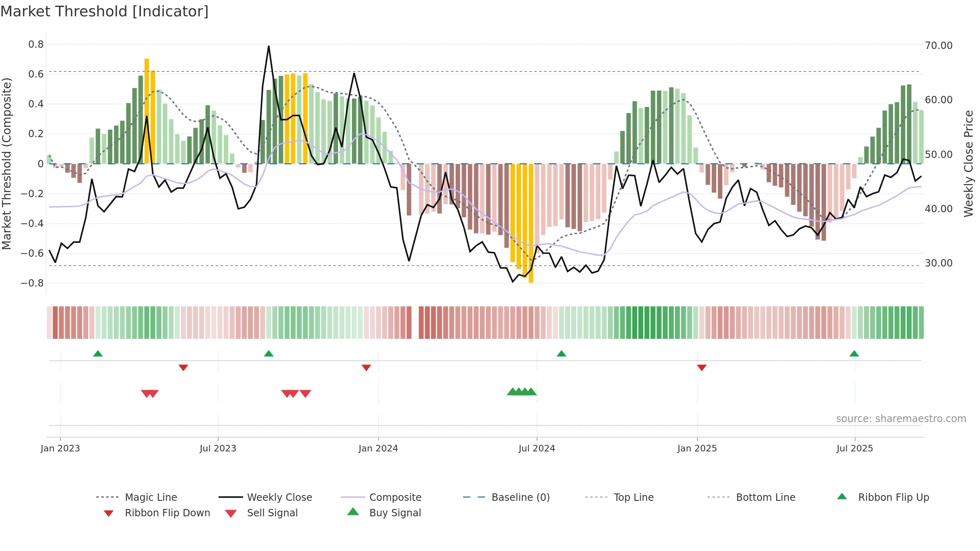Toggle the Top Line legend entry
The height and width of the screenshot is (551, 980).
tap(619, 497)
